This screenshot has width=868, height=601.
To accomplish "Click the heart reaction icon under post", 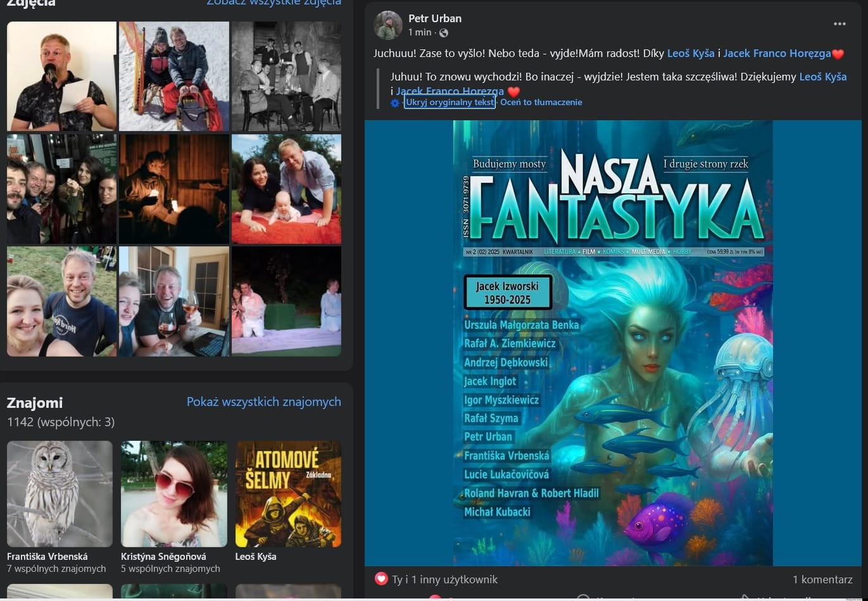I will (x=381, y=579).
